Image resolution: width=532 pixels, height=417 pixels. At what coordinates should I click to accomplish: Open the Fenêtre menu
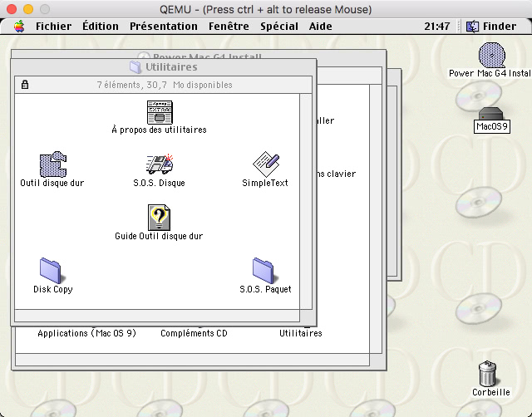tap(229, 26)
